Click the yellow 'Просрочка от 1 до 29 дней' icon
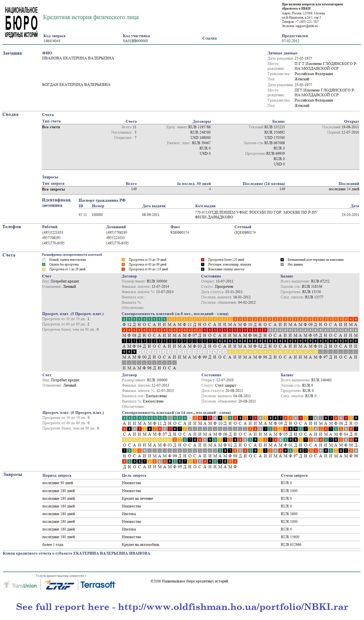364x620 pixels. pos(44,269)
